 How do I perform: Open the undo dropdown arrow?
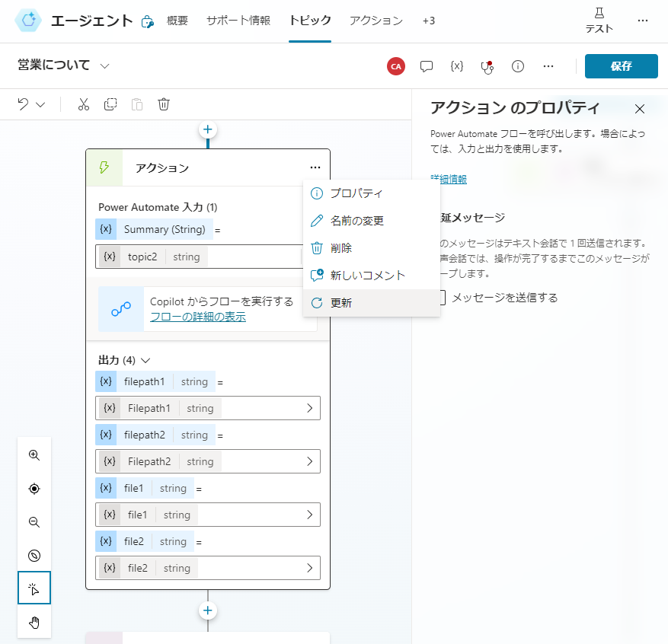[41, 104]
